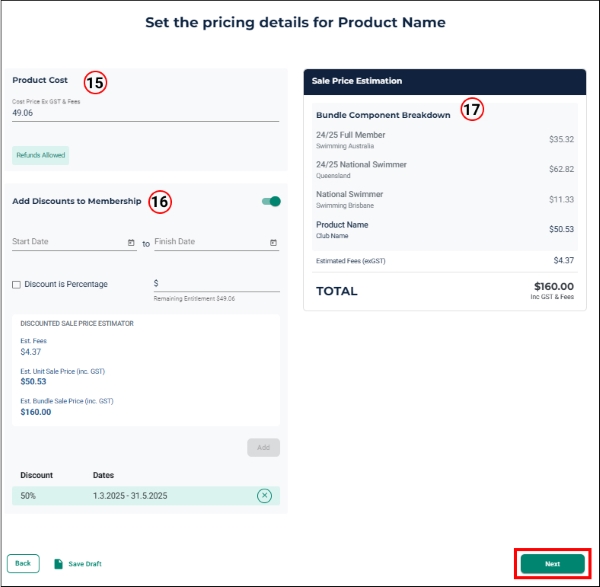Screen dimensions: 600x587
Task: Click the greyed Add discount button
Action: point(263,447)
